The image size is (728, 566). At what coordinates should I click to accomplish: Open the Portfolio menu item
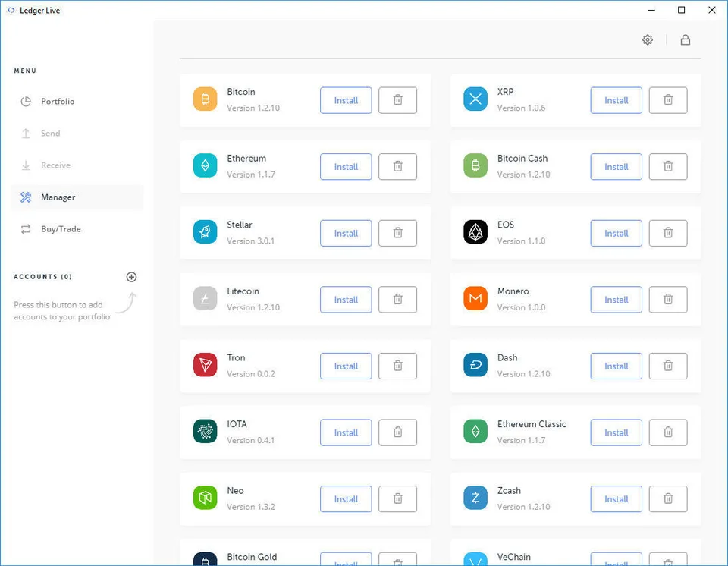pyautogui.click(x=77, y=102)
